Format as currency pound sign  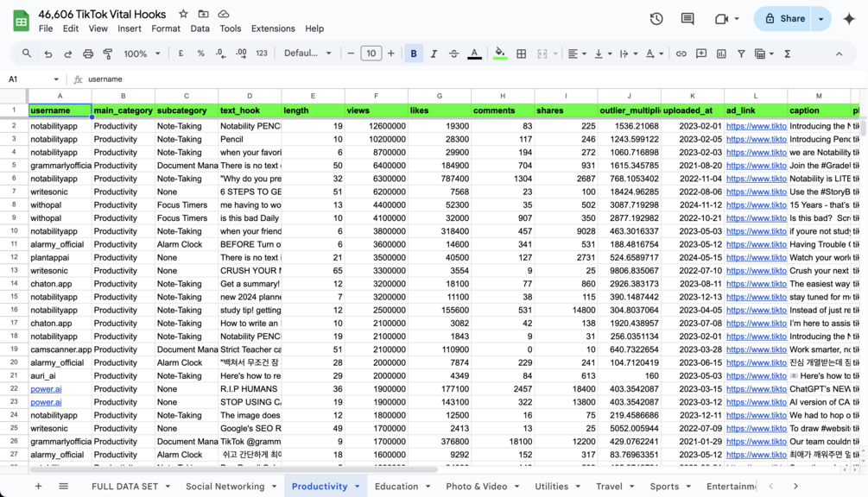click(x=181, y=53)
